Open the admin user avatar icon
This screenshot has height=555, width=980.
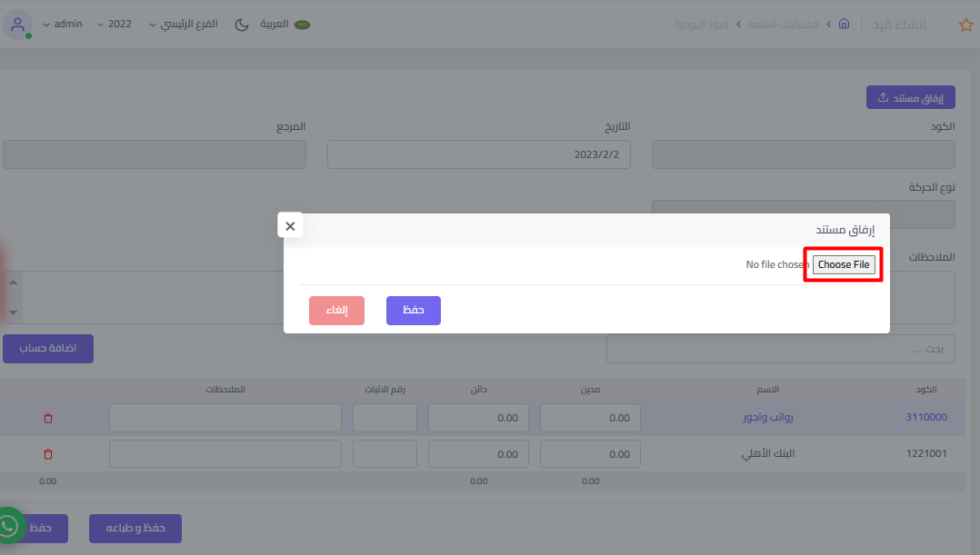point(18,25)
